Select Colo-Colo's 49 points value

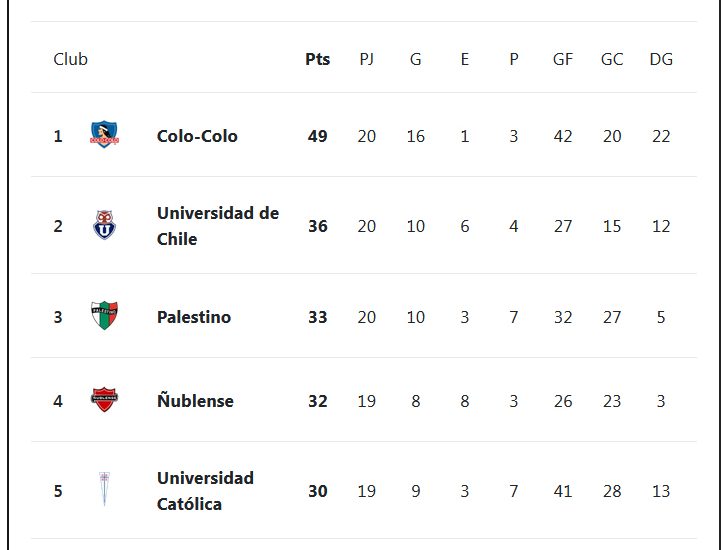pyautogui.click(x=318, y=136)
